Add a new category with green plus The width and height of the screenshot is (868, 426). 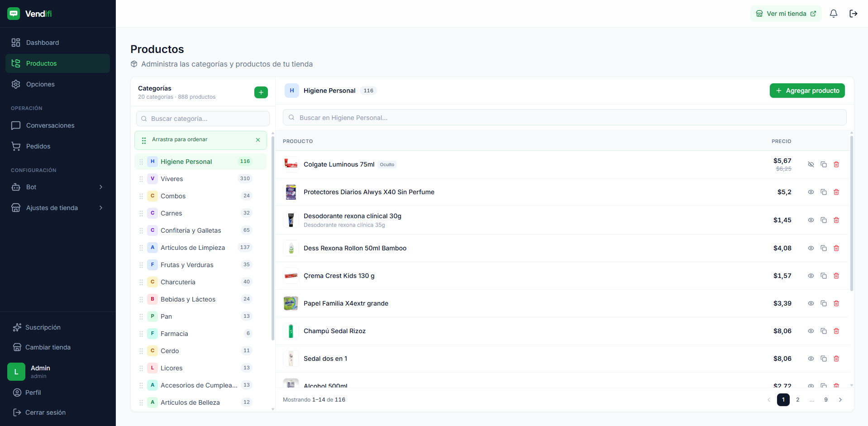[x=261, y=92]
